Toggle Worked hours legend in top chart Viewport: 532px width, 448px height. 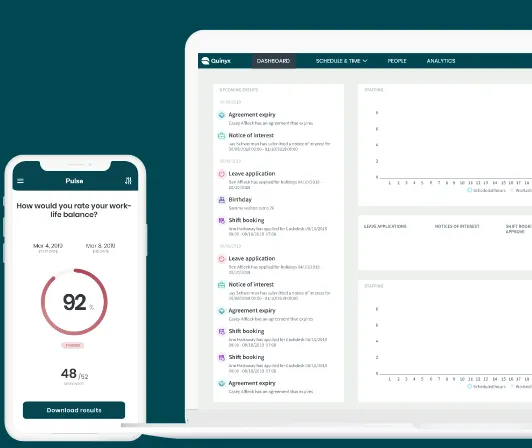click(522, 190)
